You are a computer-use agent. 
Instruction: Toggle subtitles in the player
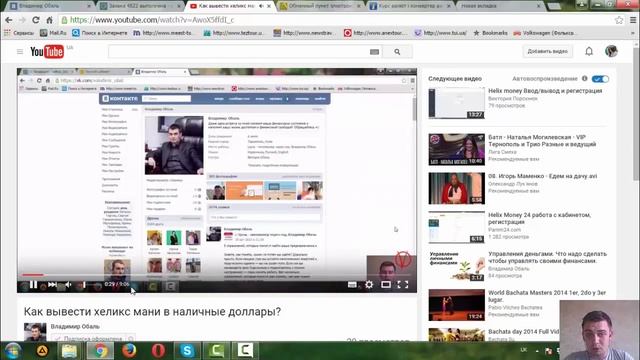352,284
